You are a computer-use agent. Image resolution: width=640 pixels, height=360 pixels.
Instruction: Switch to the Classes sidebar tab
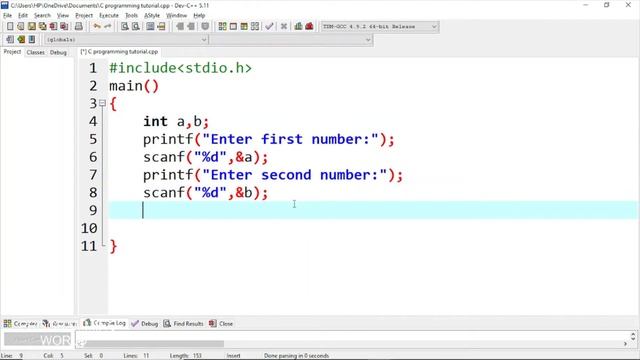point(36,52)
